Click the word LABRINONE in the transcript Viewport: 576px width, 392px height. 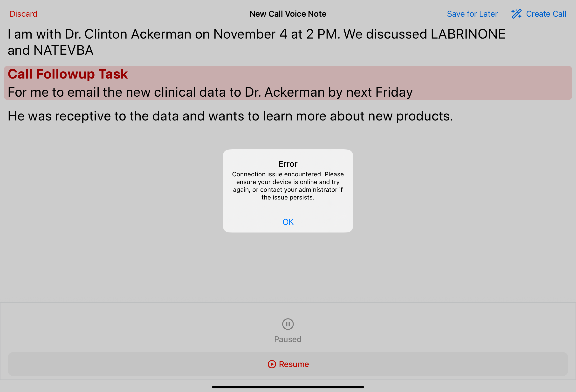[x=468, y=34]
